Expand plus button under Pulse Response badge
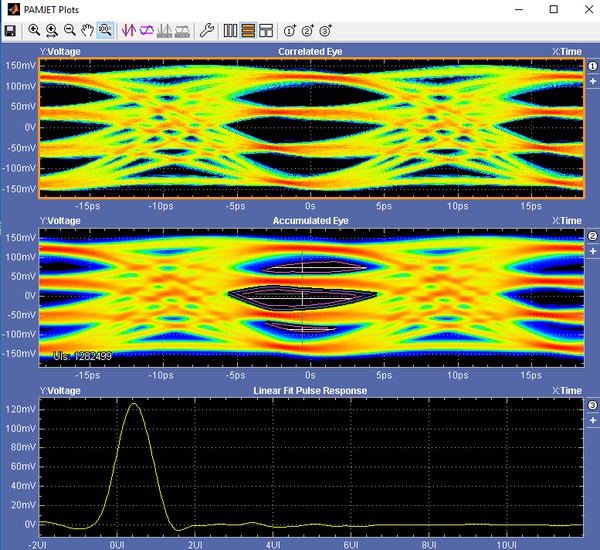This screenshot has height=550, width=600. 592,421
